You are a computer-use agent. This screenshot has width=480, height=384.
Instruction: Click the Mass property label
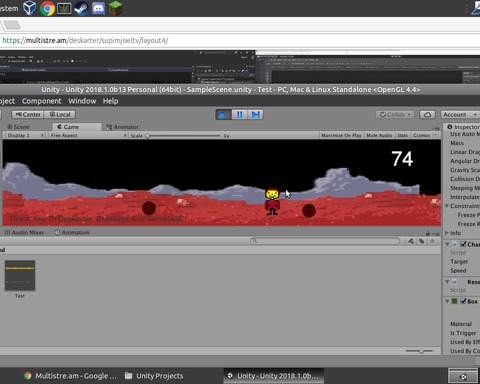tap(457, 143)
